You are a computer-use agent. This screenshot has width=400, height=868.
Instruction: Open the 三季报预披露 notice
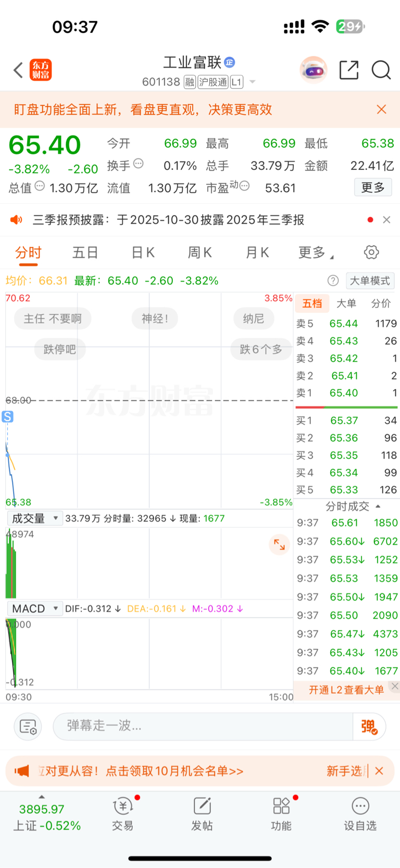tap(168, 220)
